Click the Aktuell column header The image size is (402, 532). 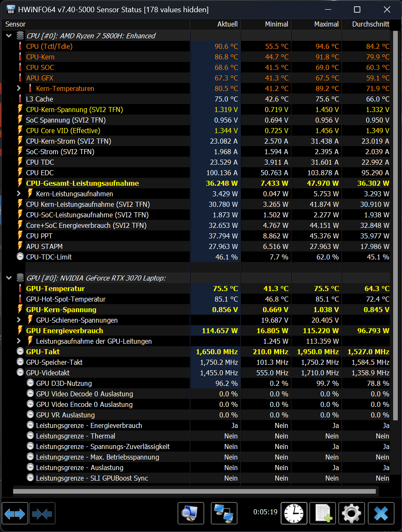[x=216, y=24]
